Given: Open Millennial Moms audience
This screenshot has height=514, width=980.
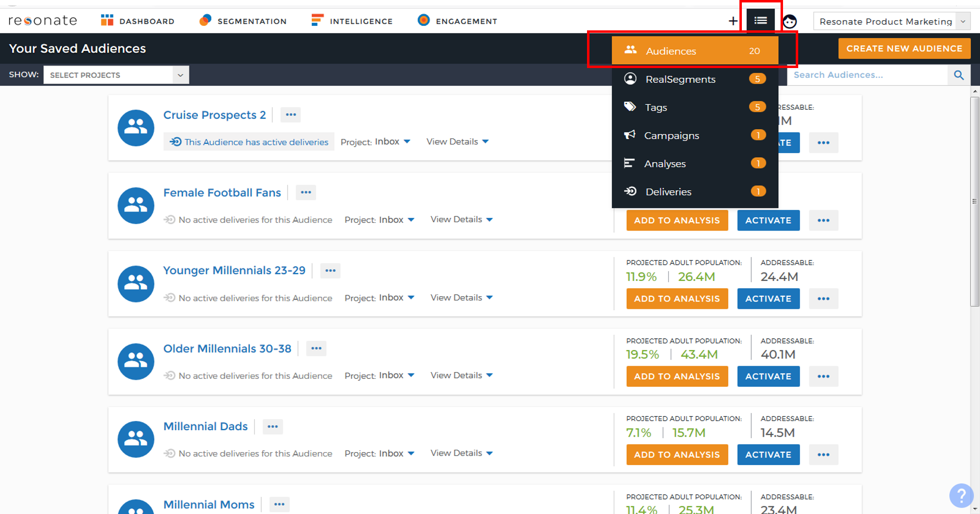Looking at the screenshot, I should 209,504.
